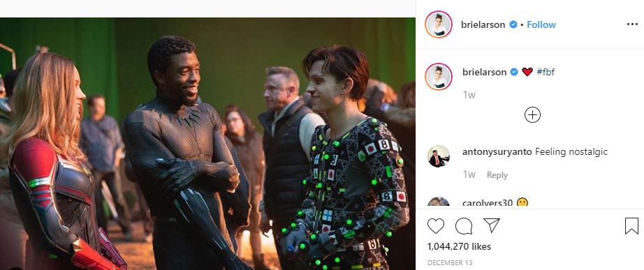Save the post with the bookmark icon
The image size is (644, 270).
point(631,226)
